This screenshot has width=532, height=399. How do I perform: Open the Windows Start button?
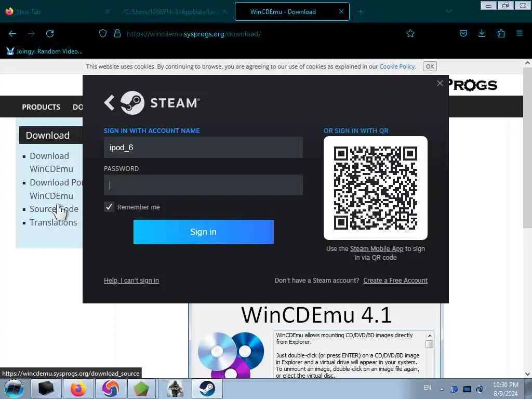14,389
